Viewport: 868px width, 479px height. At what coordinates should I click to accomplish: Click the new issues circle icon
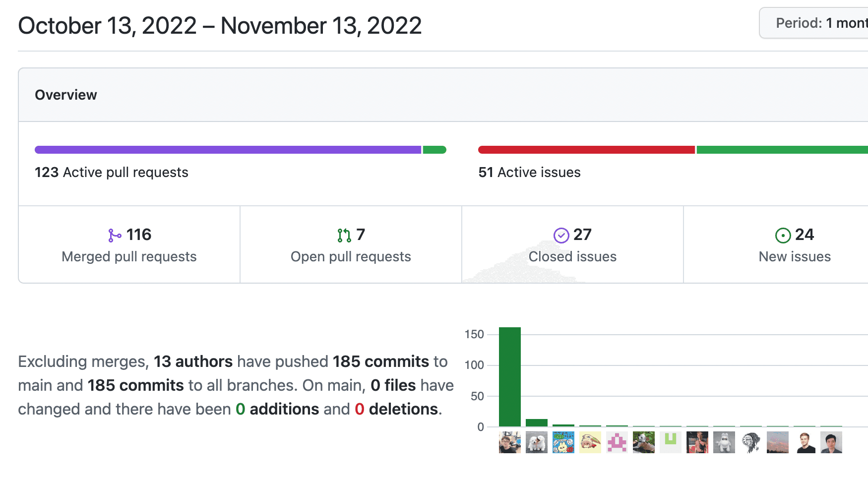click(783, 235)
